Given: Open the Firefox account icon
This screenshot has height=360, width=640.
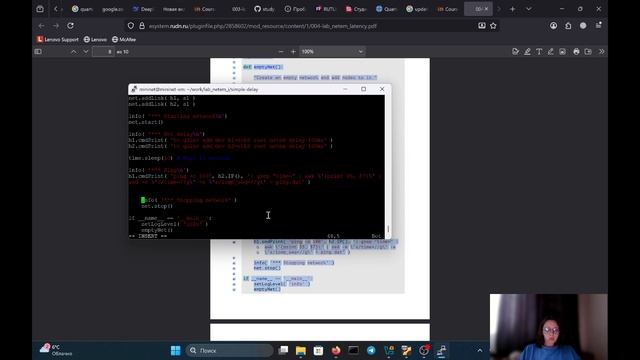Looking at the screenshot, I should (553, 26).
